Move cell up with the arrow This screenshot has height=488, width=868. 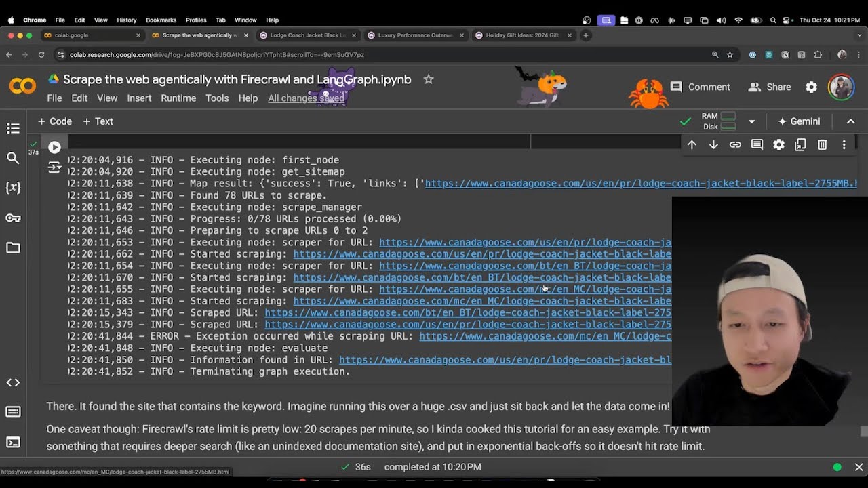click(692, 144)
